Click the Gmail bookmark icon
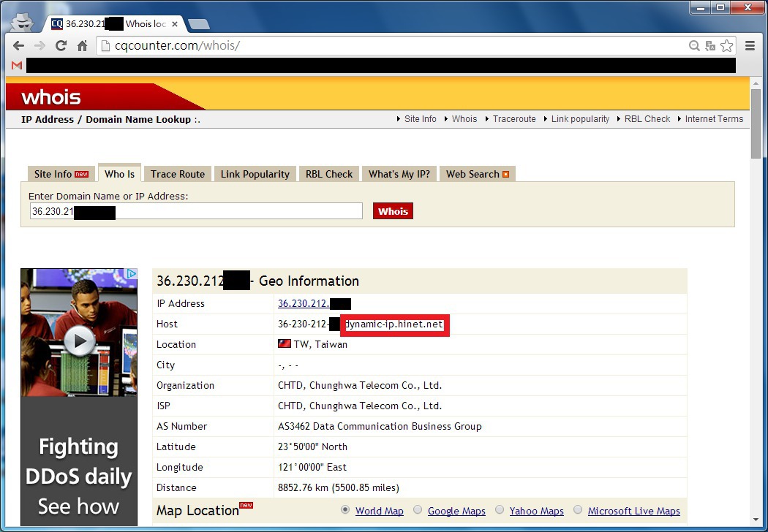The image size is (768, 532). 17,65
